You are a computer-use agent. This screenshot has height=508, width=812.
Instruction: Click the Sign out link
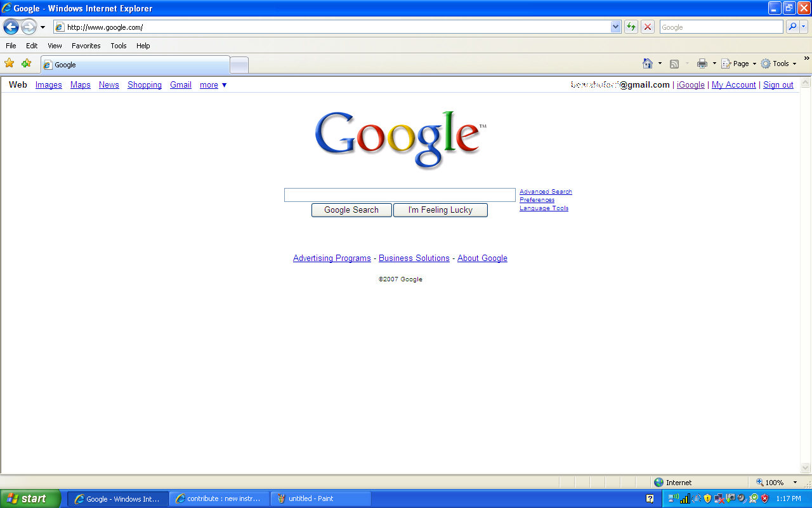tap(778, 85)
